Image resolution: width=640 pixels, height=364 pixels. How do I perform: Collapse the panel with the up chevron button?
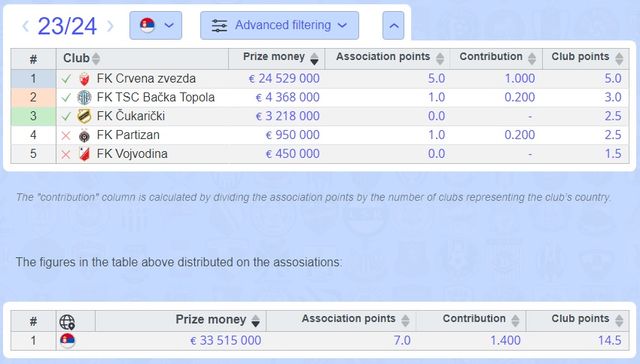(x=393, y=25)
